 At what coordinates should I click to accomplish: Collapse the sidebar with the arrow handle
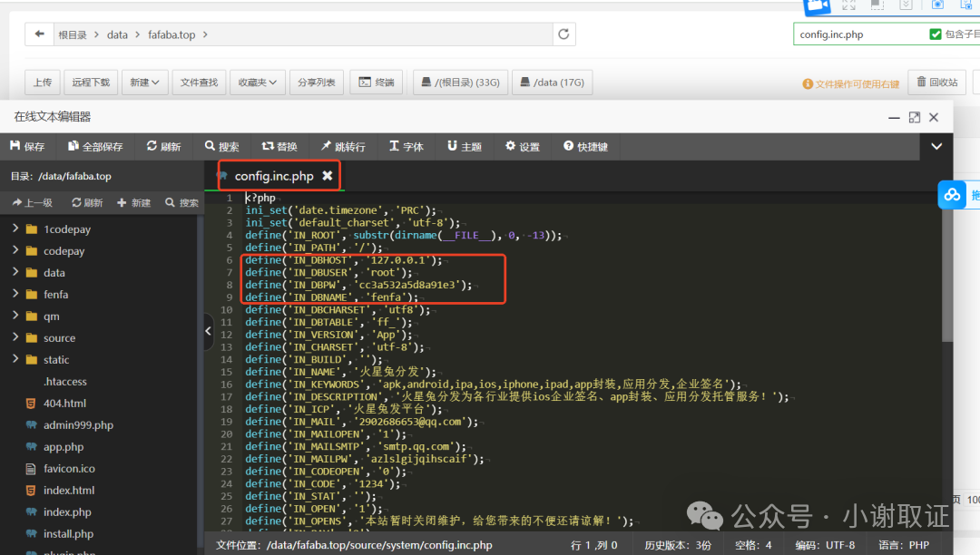[208, 331]
